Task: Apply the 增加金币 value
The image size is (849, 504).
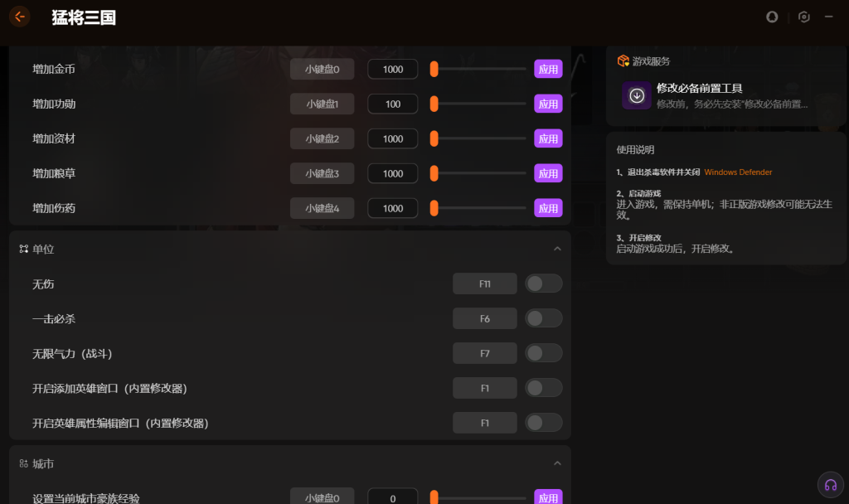Action: coord(548,70)
